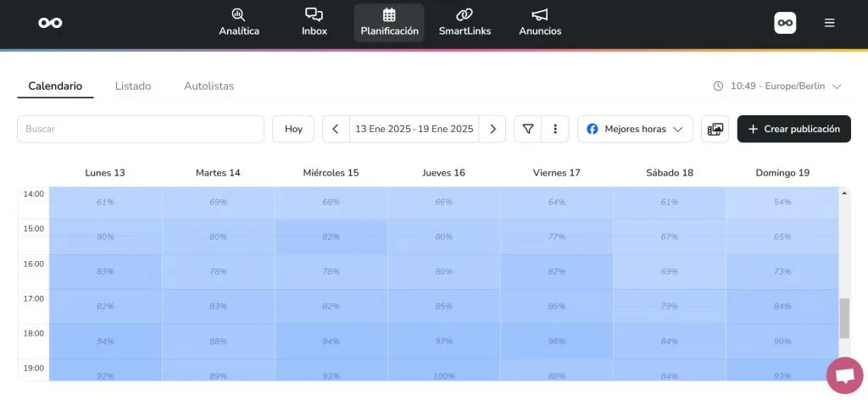Screen dimensions: 868x400
Task: Select the Lunes 13 column header
Action: (105, 173)
